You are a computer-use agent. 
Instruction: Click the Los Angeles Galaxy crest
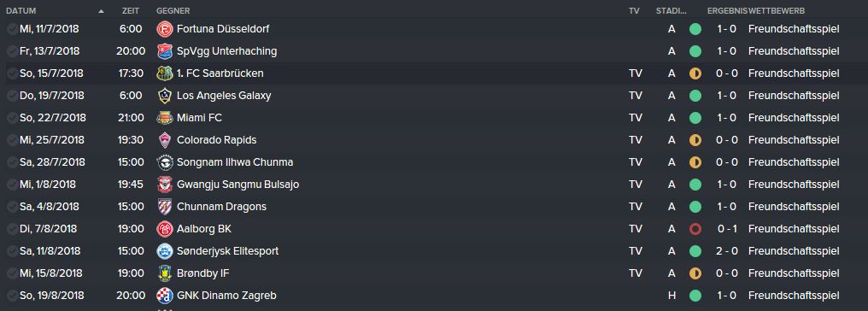[165, 95]
